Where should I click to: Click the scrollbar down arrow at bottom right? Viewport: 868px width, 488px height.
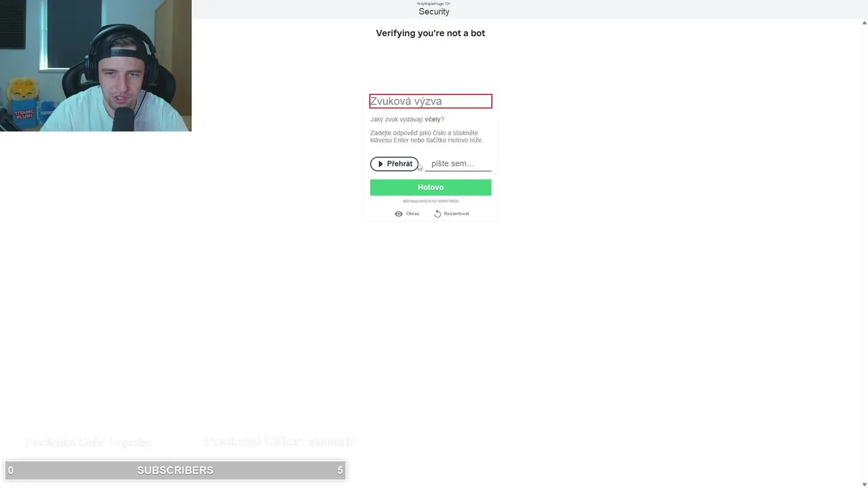[864, 484]
